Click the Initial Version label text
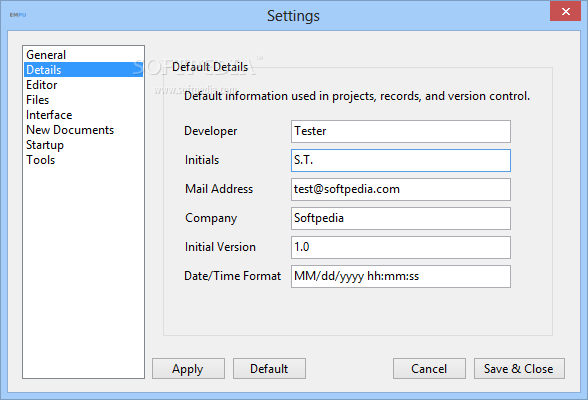This screenshot has width=588, height=400. (220, 247)
